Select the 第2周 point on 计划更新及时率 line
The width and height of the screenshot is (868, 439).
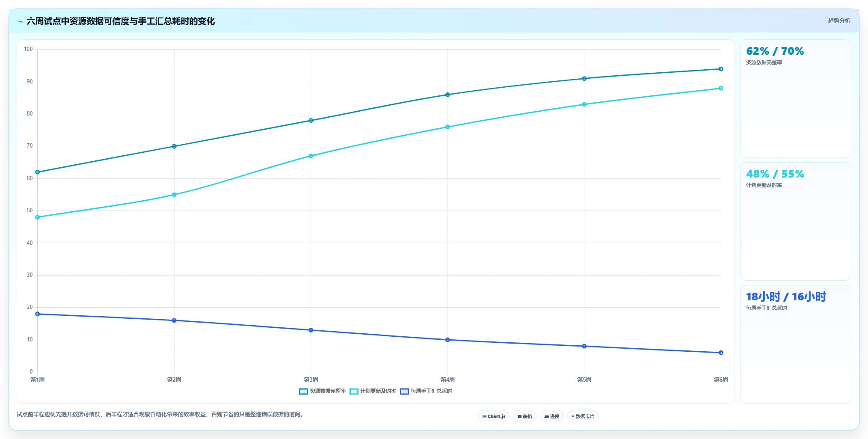pyautogui.click(x=174, y=195)
